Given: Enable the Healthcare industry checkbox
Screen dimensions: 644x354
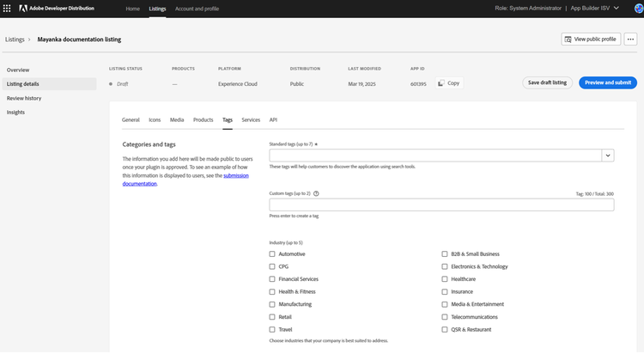Looking at the screenshot, I should (x=445, y=279).
